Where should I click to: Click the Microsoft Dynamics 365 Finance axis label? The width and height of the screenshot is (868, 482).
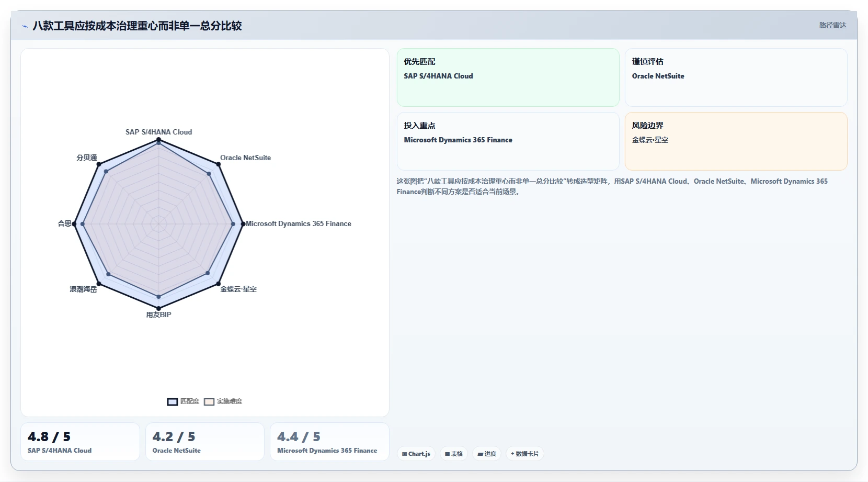click(299, 223)
